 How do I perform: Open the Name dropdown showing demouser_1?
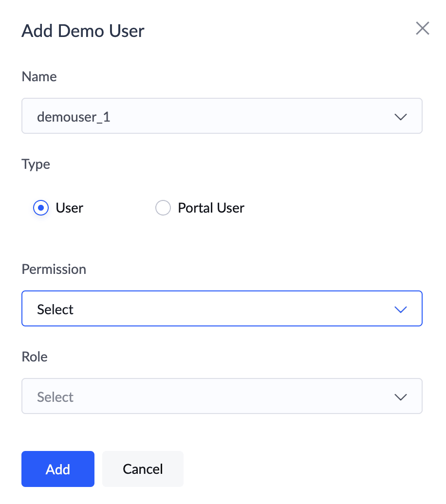pos(222,116)
